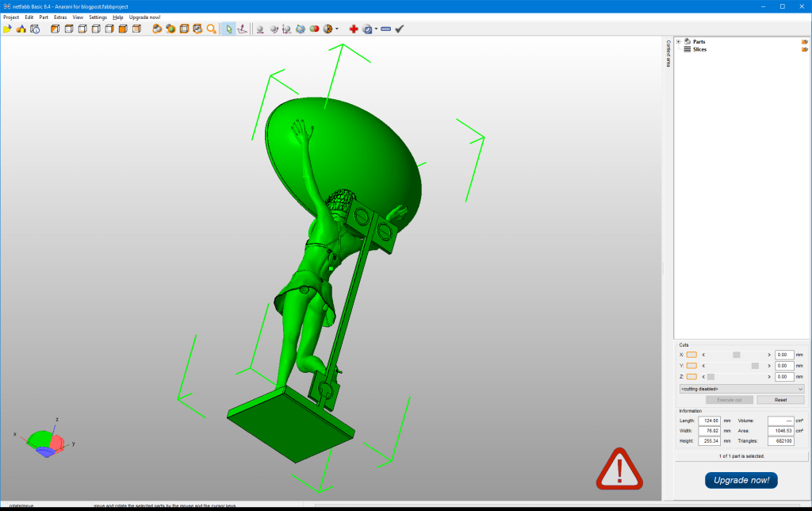Click the checkmark icon in toolbar

(400, 29)
